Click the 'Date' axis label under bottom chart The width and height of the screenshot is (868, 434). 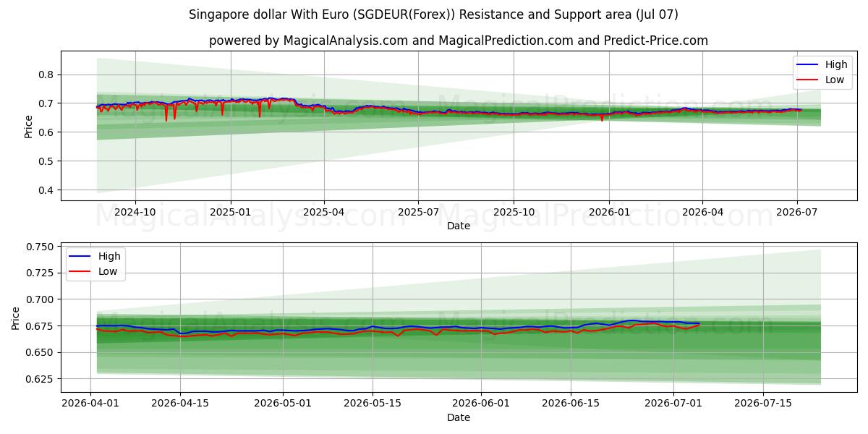point(459,417)
